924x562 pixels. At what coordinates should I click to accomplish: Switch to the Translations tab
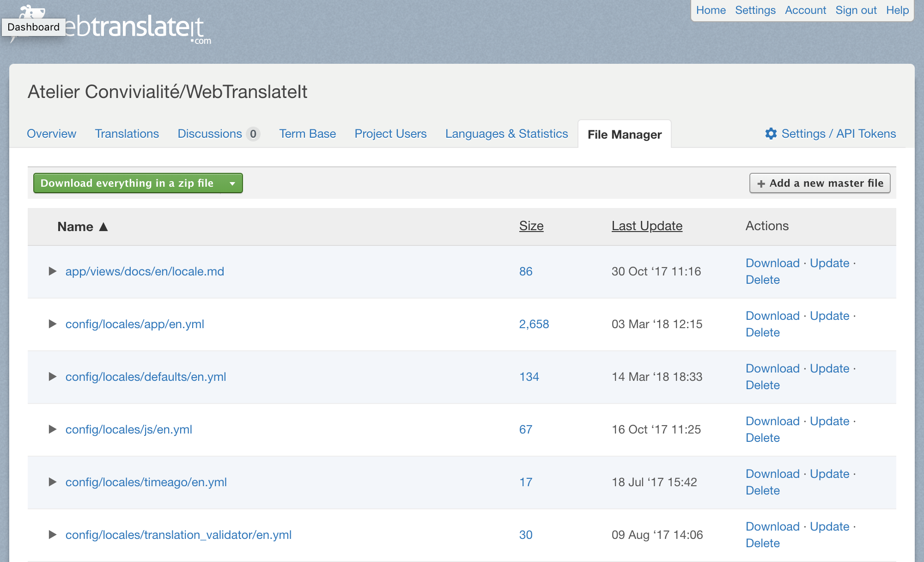click(127, 134)
